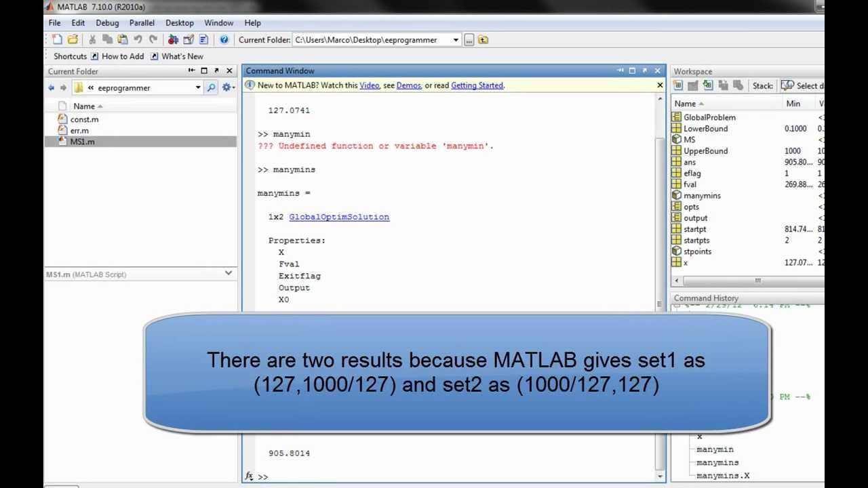Click the Copy toolbar icon
The height and width of the screenshot is (488, 868).
tap(107, 40)
